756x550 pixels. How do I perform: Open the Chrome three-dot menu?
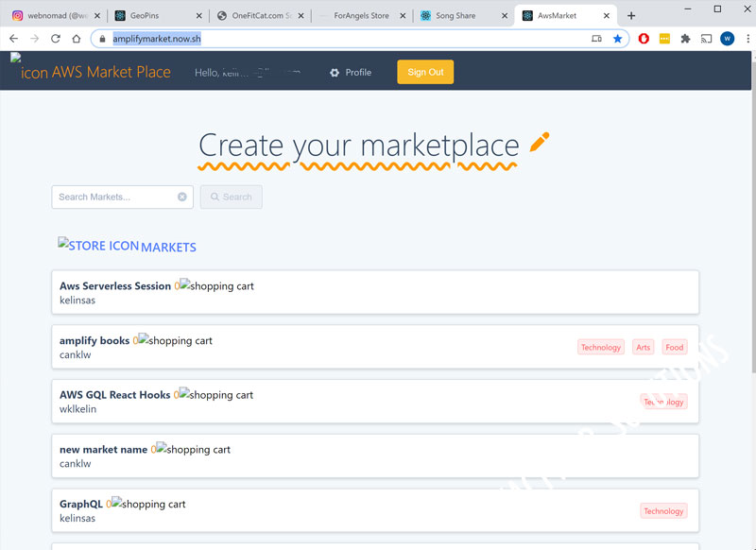(x=747, y=39)
